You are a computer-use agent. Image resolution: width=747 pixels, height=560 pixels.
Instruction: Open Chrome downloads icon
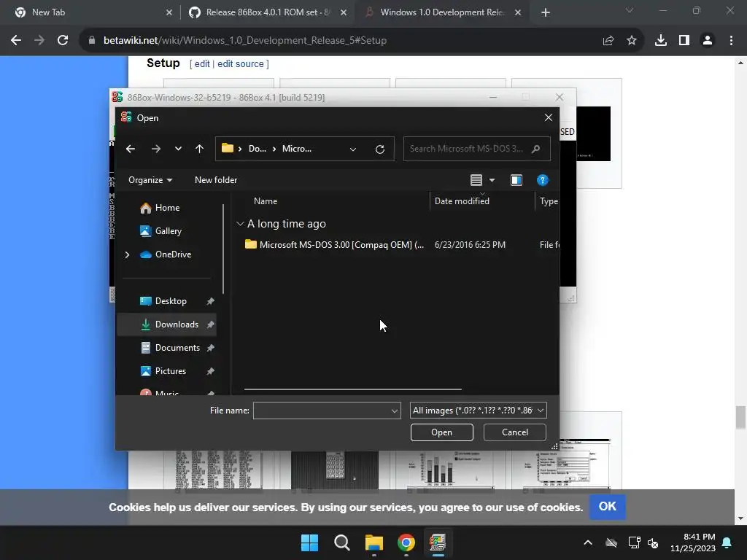661,41
